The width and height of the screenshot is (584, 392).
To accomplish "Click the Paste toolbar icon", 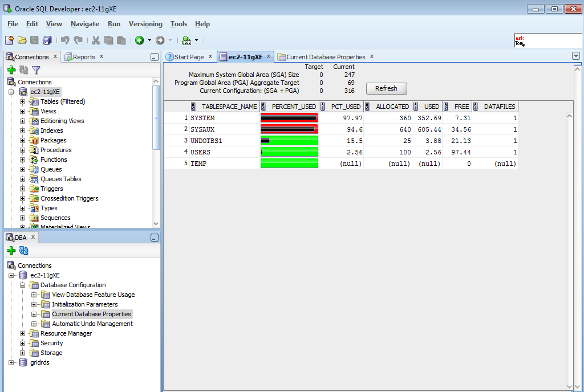I will (x=121, y=40).
